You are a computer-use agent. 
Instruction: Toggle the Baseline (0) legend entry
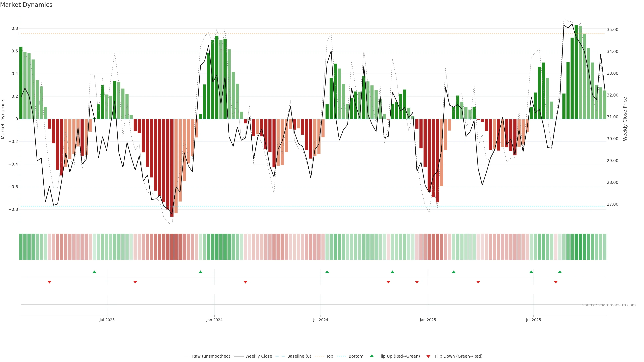(299, 356)
